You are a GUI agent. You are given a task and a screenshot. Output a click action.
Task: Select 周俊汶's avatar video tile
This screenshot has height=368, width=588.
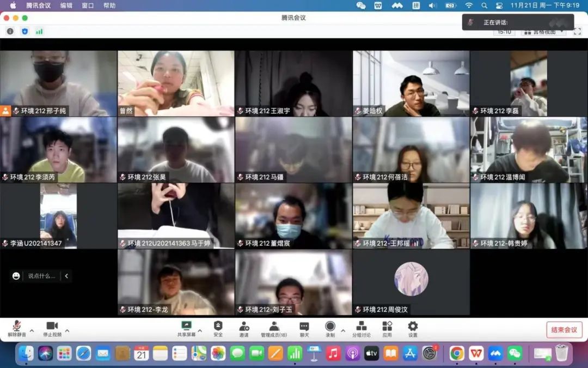pos(411,279)
